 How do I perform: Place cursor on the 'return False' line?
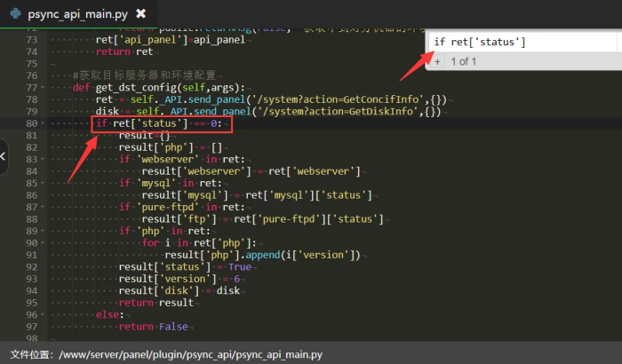(x=140, y=327)
